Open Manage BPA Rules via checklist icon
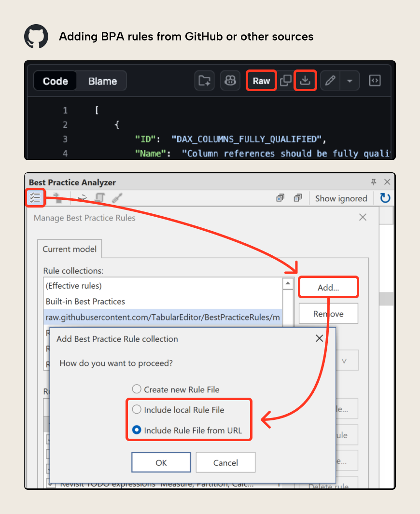This screenshot has height=514, width=420. pos(34,198)
